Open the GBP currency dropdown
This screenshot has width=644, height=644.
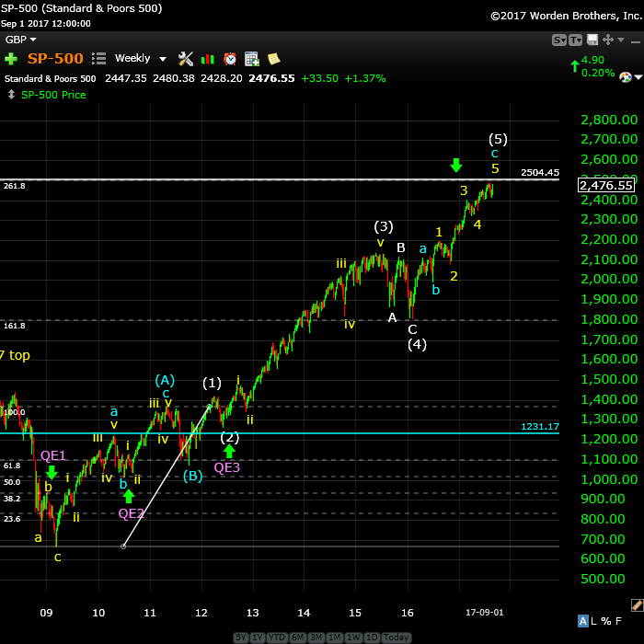(20, 40)
